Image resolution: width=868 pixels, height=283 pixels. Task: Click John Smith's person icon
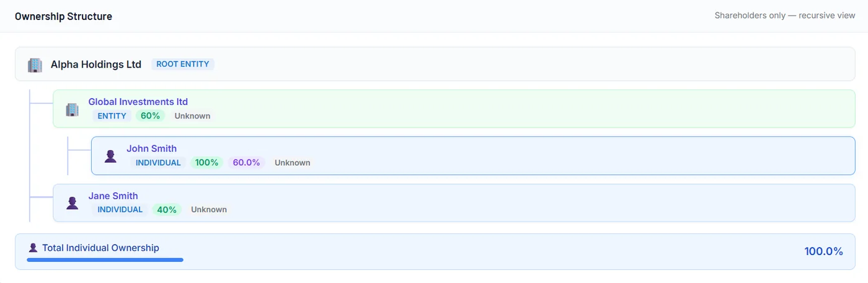click(x=110, y=156)
